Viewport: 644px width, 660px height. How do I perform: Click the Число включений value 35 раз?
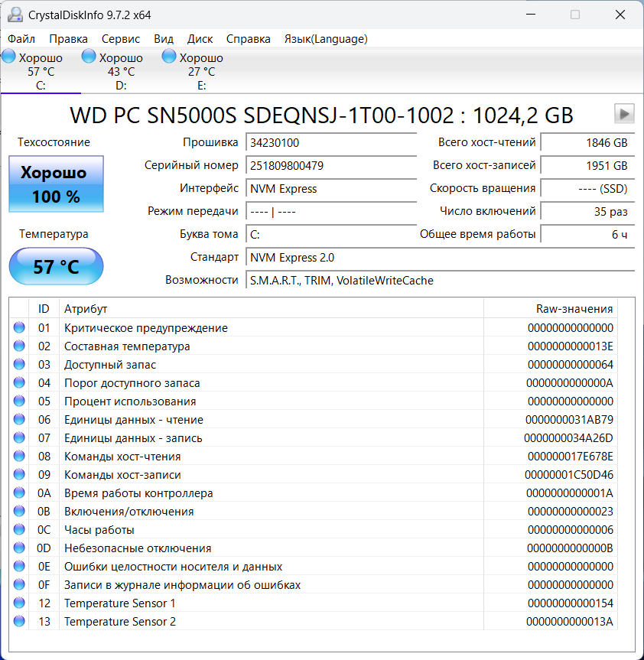coord(587,211)
